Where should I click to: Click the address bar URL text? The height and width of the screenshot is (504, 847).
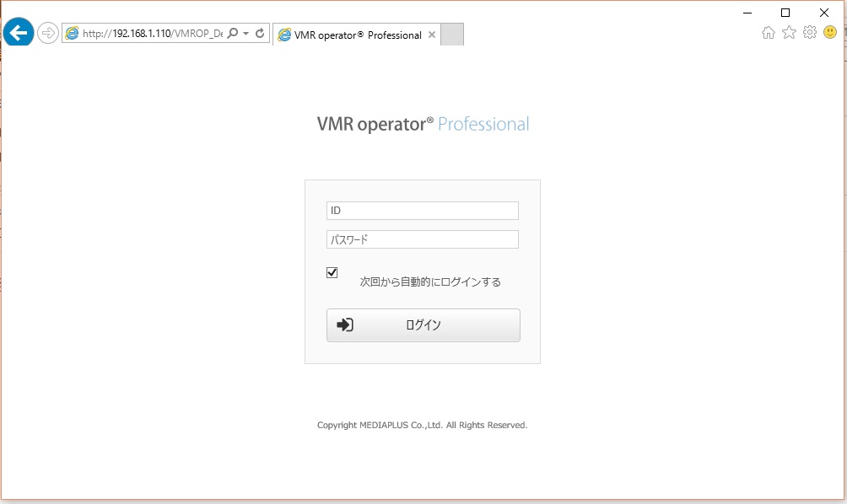click(x=153, y=34)
